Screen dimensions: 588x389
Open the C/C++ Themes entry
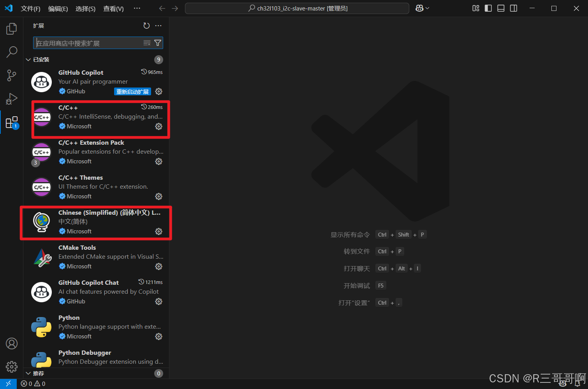point(96,187)
